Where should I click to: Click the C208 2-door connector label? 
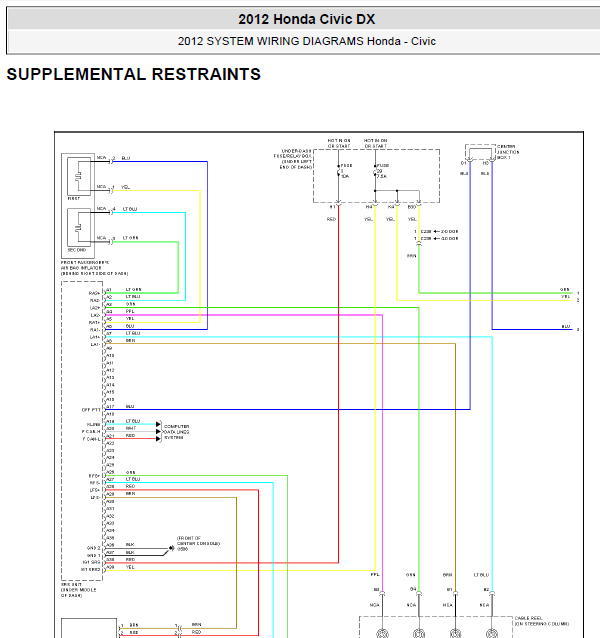click(x=439, y=232)
